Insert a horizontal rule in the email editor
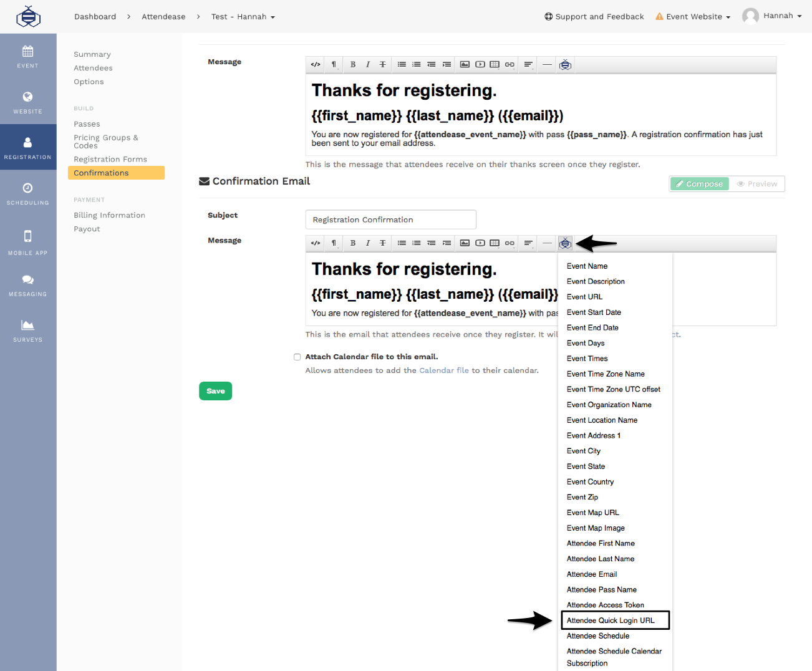The image size is (812, 671). pos(547,243)
